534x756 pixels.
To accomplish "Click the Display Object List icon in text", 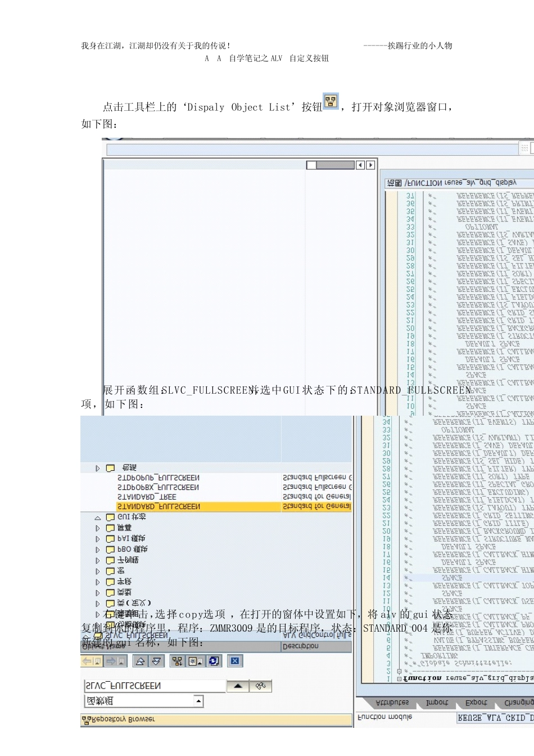I will point(331,101).
